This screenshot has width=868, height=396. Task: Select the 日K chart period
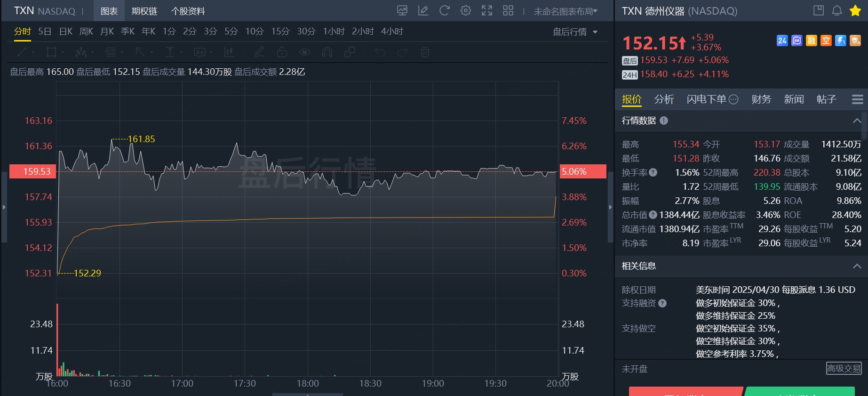pos(66,32)
